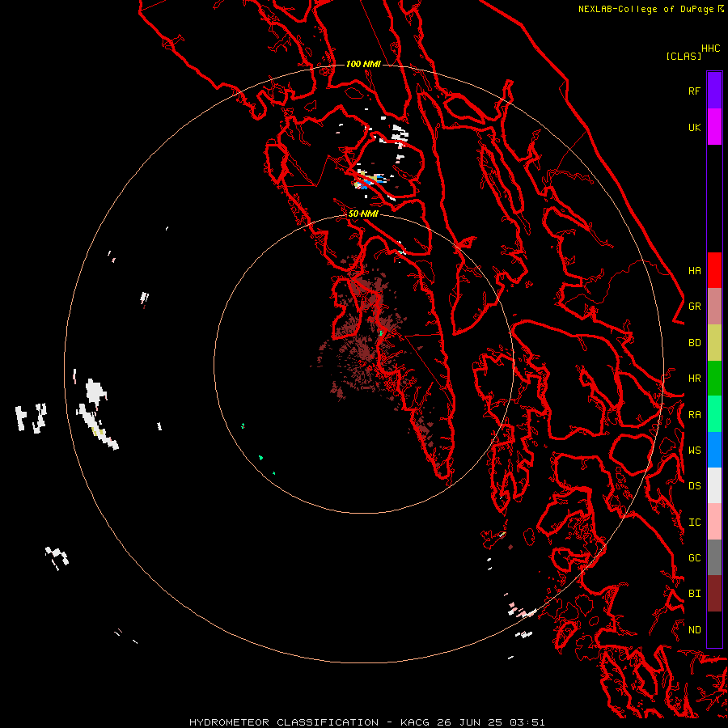The width and height of the screenshot is (728, 728).
Task: Click the RA bright green legend swatch
Action: tap(714, 414)
